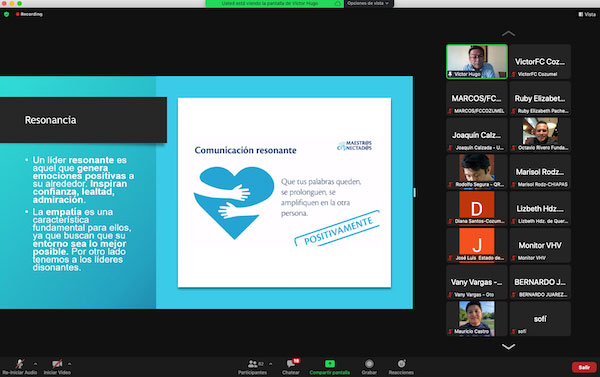Click the green Compartir pantalla icon
The height and width of the screenshot is (377, 600).
pos(329,364)
